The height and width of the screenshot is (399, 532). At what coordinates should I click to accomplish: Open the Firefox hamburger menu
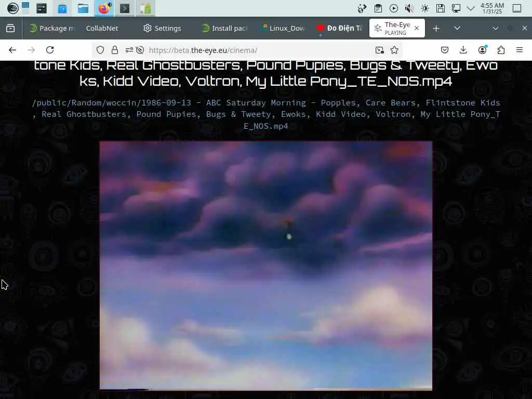520,50
